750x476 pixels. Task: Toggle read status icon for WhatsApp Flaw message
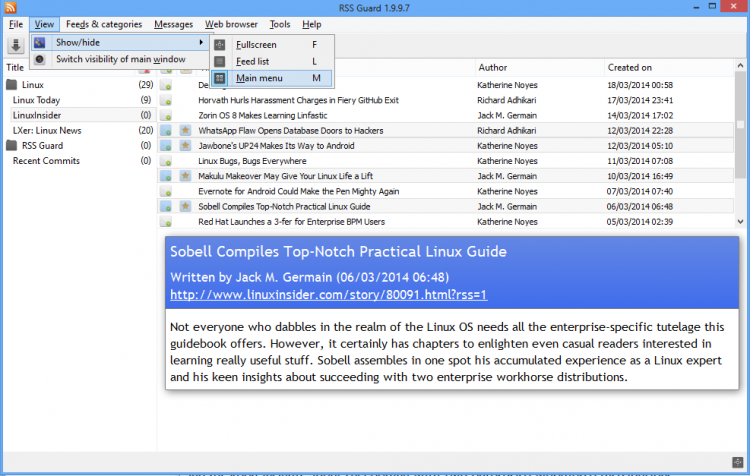point(166,131)
